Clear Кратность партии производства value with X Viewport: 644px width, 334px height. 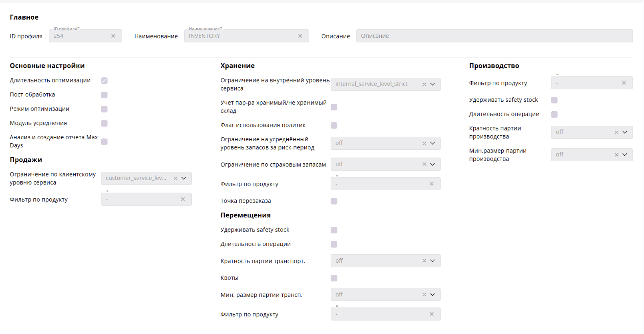pyautogui.click(x=616, y=133)
